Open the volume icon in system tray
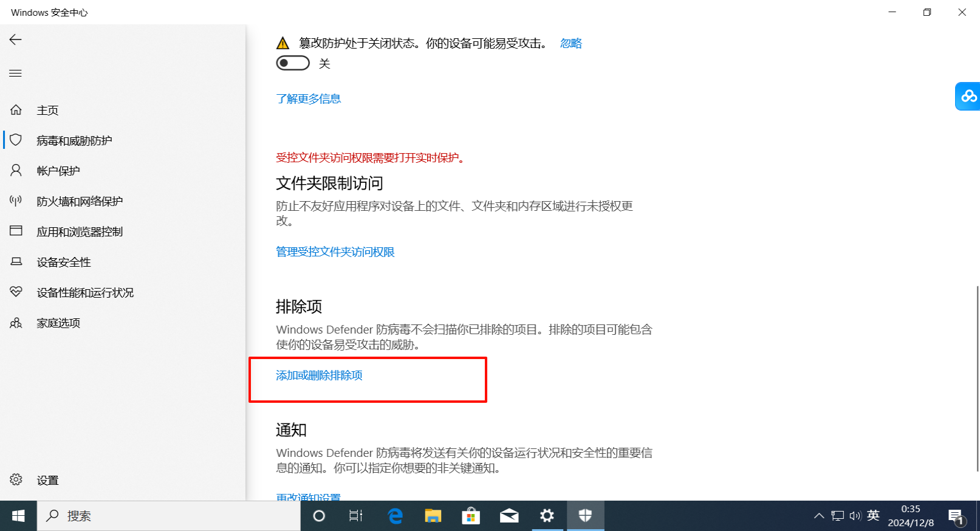 pos(855,516)
